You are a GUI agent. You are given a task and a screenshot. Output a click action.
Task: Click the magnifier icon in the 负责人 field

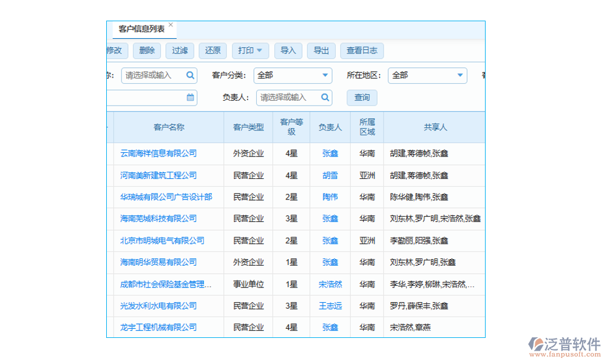point(325,97)
